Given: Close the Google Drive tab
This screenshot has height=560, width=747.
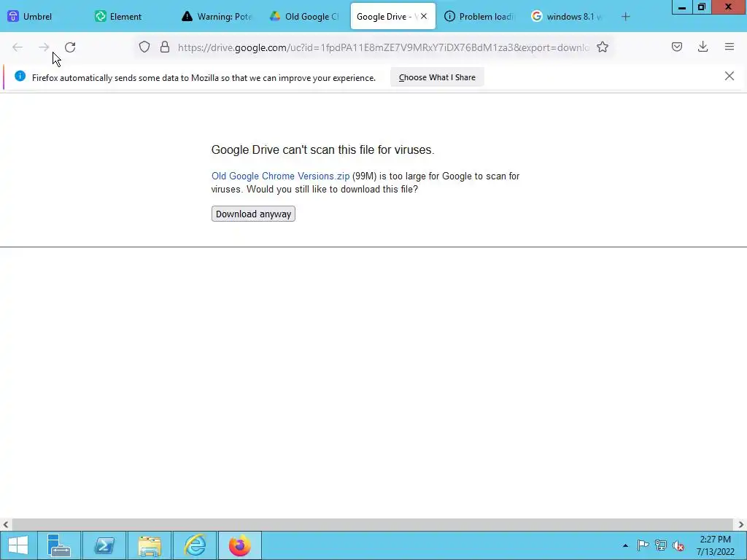Looking at the screenshot, I should click(x=424, y=16).
